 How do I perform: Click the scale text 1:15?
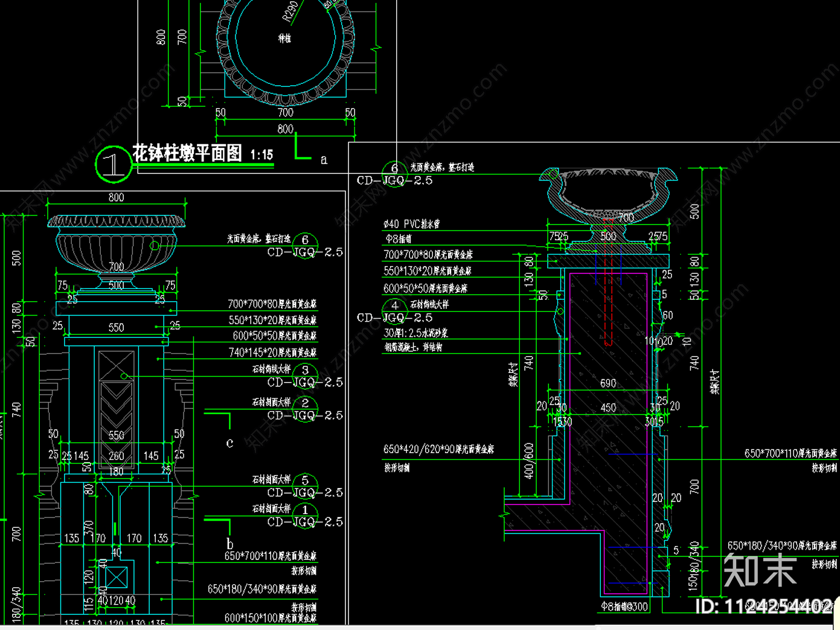[x=261, y=155]
